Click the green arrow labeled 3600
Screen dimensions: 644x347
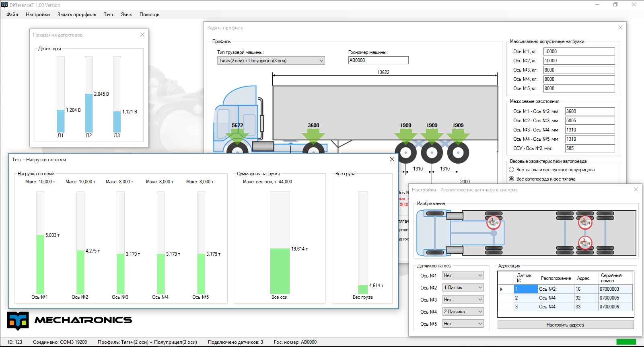tap(313, 136)
